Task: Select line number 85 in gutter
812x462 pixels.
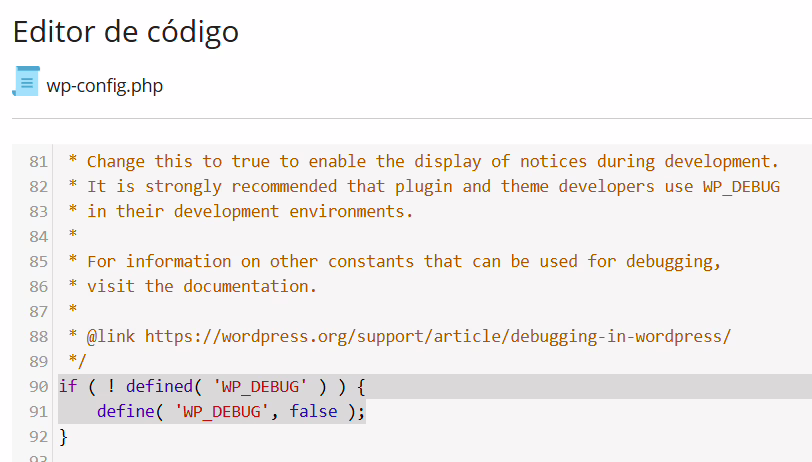Action: pyautogui.click(x=38, y=261)
